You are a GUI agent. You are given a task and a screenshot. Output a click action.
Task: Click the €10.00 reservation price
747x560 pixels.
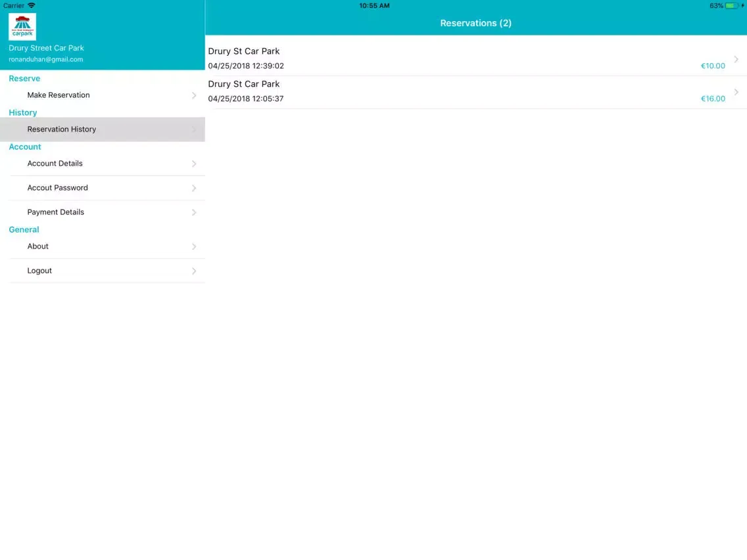pos(713,66)
